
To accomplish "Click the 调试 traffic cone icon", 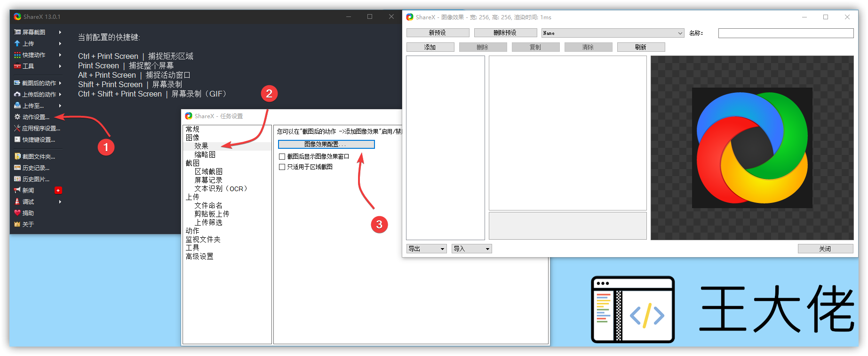I will 17,202.
